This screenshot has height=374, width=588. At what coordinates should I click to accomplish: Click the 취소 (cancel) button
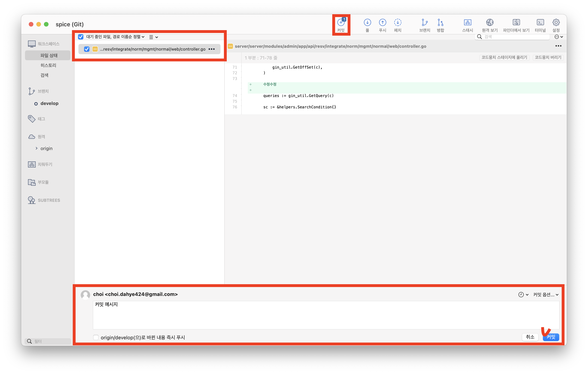530,337
